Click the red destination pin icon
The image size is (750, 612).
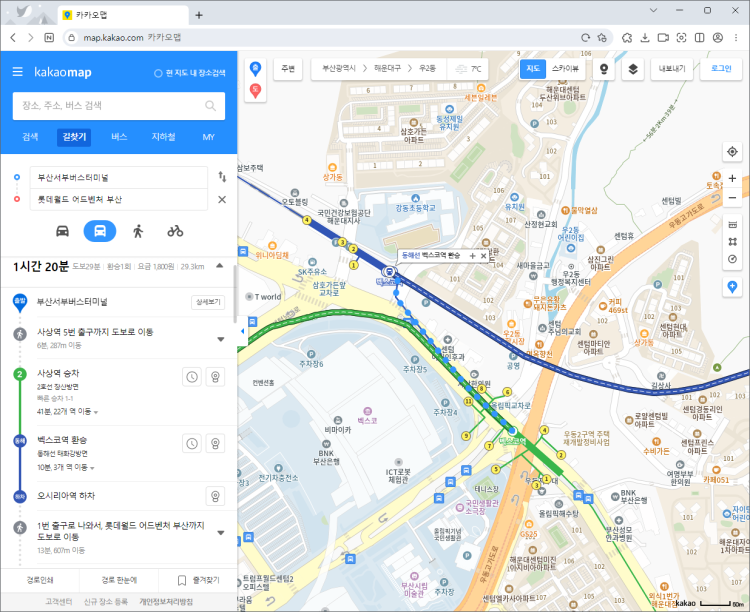point(256,90)
